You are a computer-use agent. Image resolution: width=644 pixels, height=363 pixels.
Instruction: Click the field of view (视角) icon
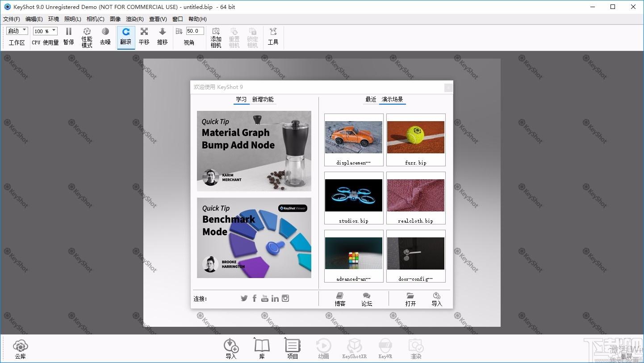180,31
